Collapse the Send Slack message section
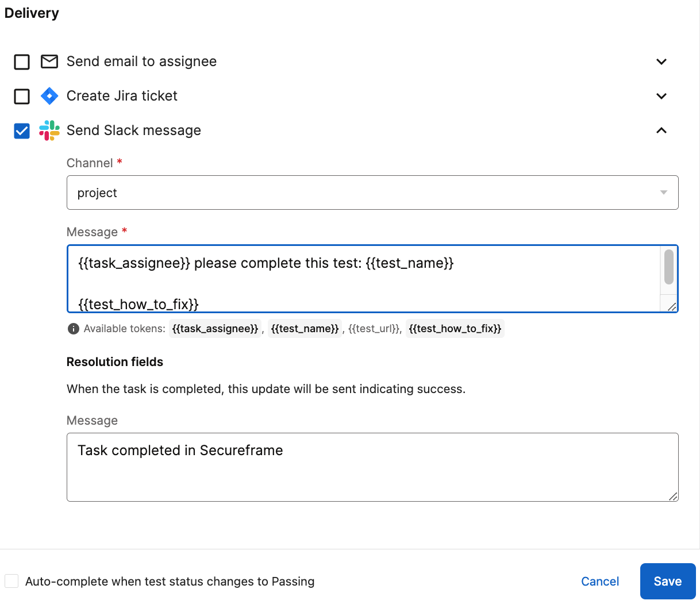The image size is (700, 608). click(x=661, y=130)
